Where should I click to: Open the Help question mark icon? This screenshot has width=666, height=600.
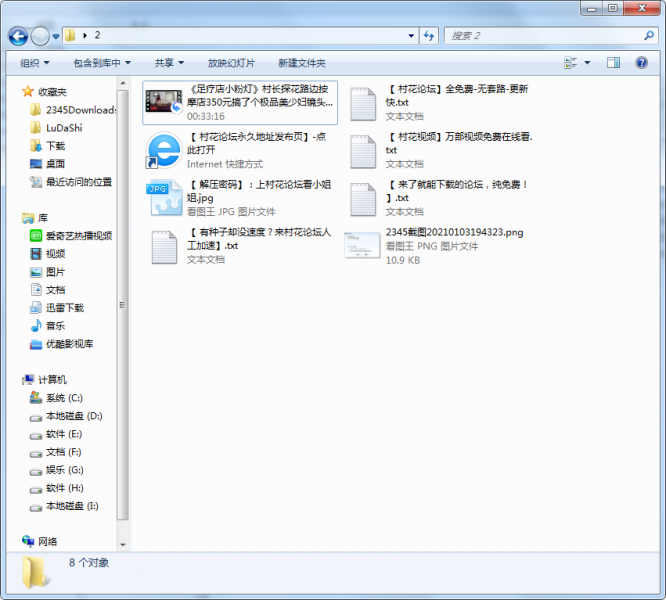pyautogui.click(x=641, y=62)
